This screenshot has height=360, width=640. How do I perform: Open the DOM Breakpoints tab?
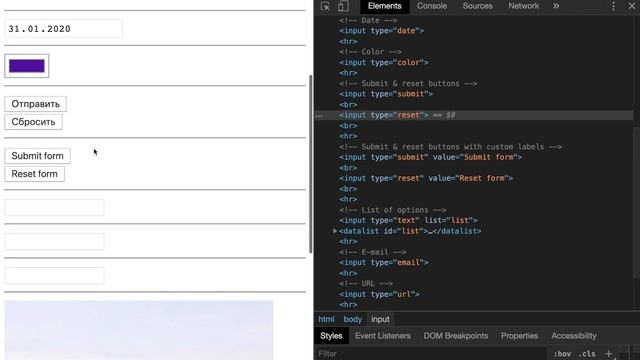tap(456, 336)
